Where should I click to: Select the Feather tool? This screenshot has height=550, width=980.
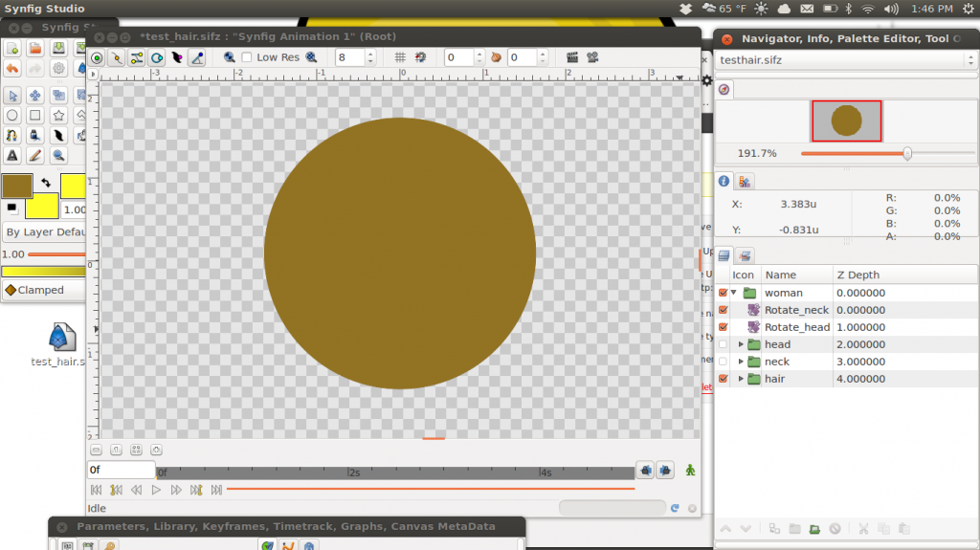coord(58,136)
